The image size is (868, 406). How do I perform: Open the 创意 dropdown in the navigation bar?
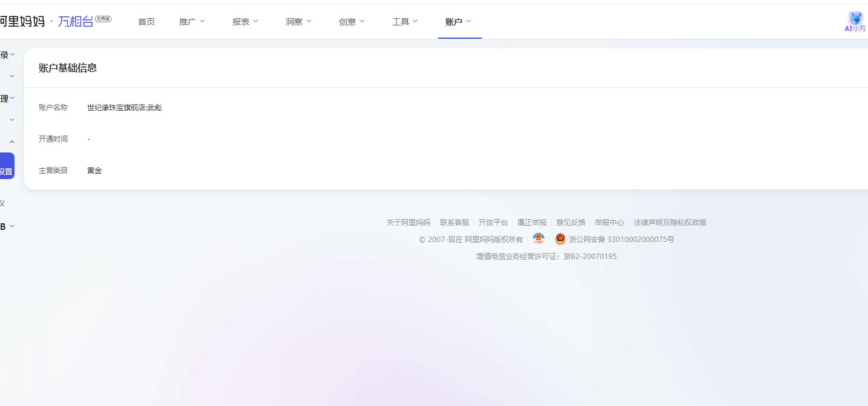pyautogui.click(x=352, y=22)
